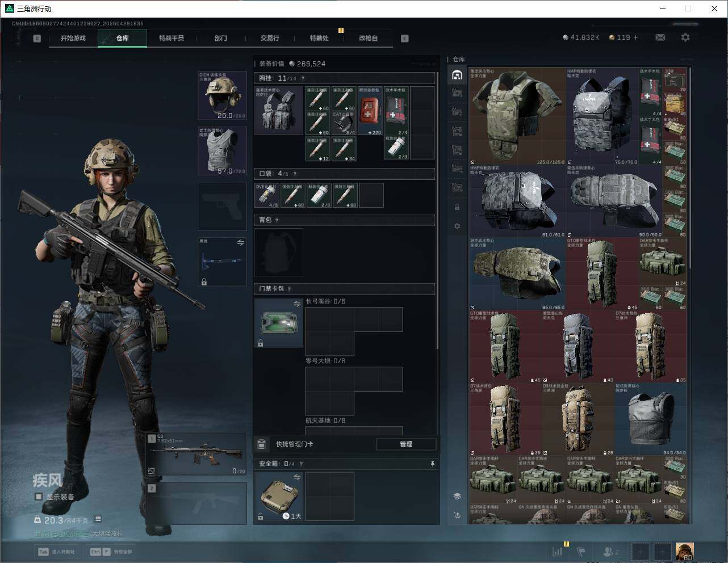Add premium currency with the plus beside 119
The width and height of the screenshot is (728, 563).
(x=636, y=37)
